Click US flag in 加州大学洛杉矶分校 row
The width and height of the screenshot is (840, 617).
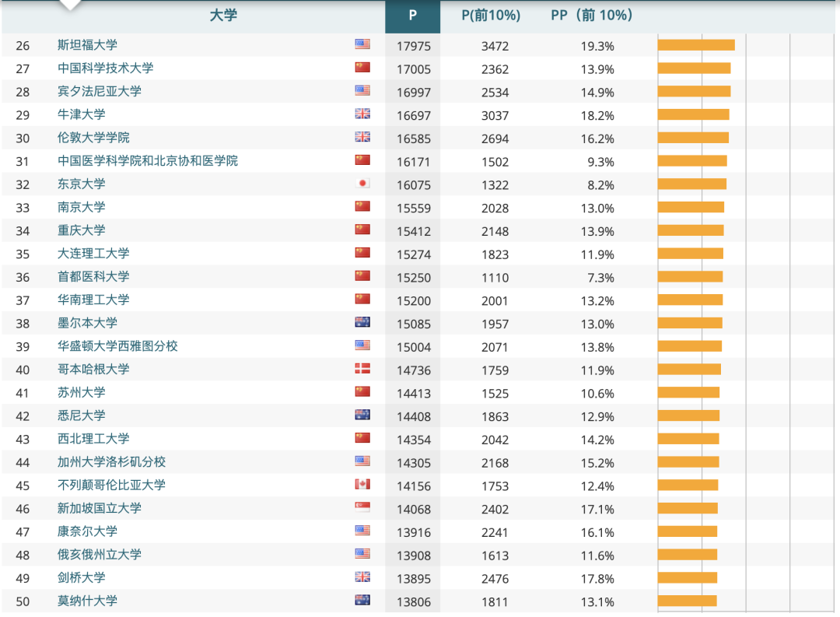pyautogui.click(x=362, y=461)
